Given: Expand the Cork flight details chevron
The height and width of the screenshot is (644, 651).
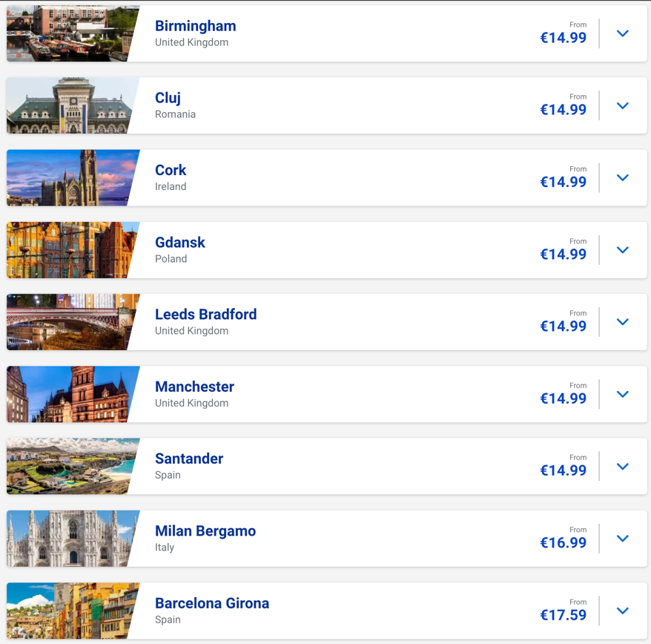Looking at the screenshot, I should [x=623, y=177].
